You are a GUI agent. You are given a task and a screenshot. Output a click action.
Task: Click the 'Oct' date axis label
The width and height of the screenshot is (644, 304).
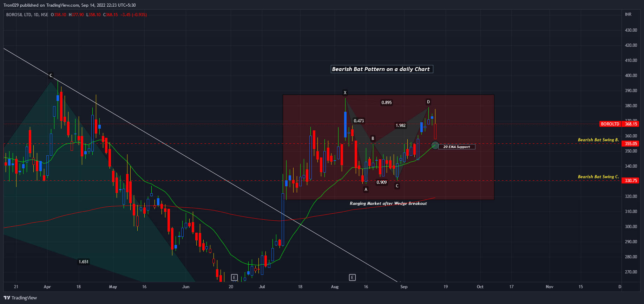[x=480, y=287]
